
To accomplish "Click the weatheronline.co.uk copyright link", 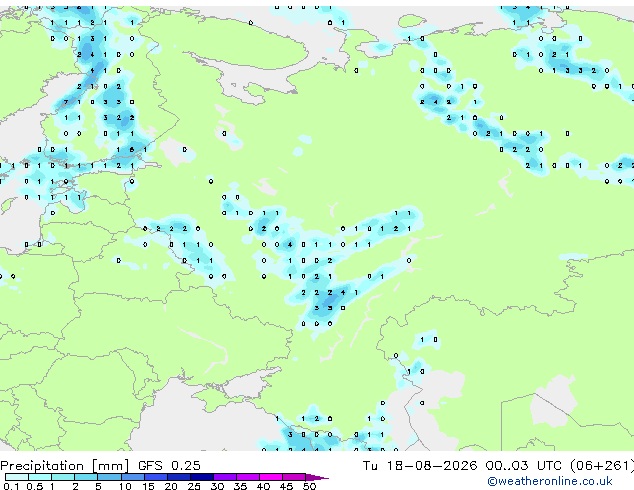I will pyautogui.click(x=549, y=481).
